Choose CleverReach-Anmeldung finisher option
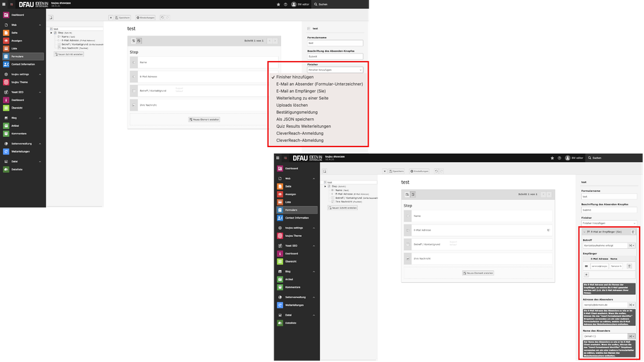This screenshot has height=362, width=644. point(299,133)
